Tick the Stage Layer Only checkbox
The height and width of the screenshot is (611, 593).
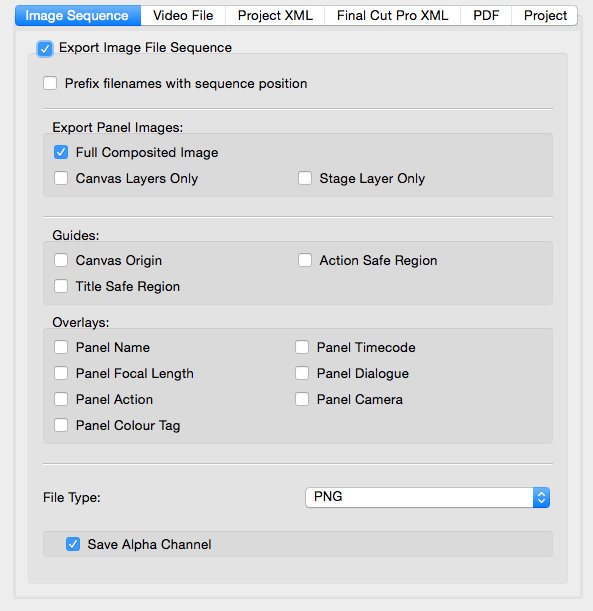coord(305,178)
